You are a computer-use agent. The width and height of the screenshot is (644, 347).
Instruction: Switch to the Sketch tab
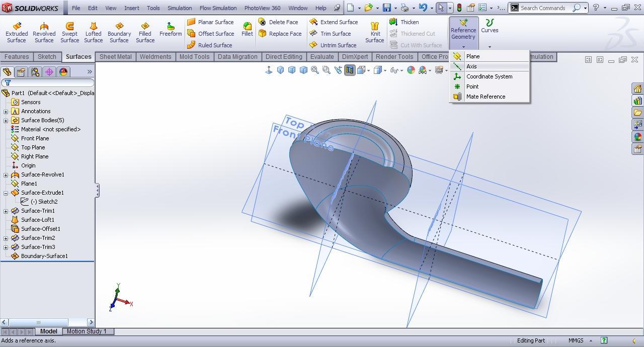point(47,57)
